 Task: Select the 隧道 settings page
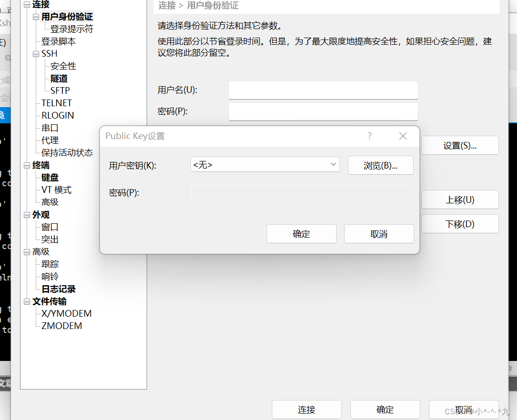(59, 78)
